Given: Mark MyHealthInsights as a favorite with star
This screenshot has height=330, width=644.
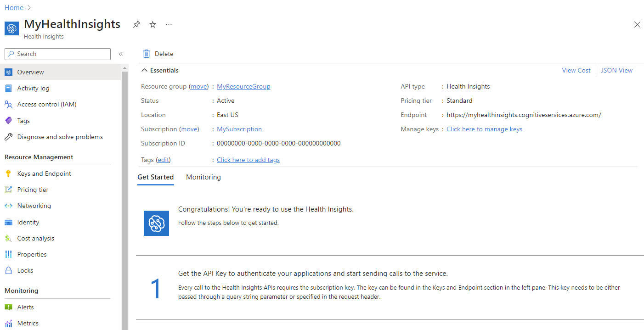Looking at the screenshot, I should click(153, 25).
